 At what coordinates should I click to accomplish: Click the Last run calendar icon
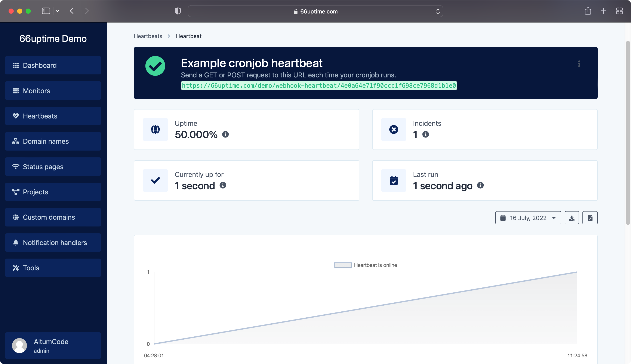(394, 180)
